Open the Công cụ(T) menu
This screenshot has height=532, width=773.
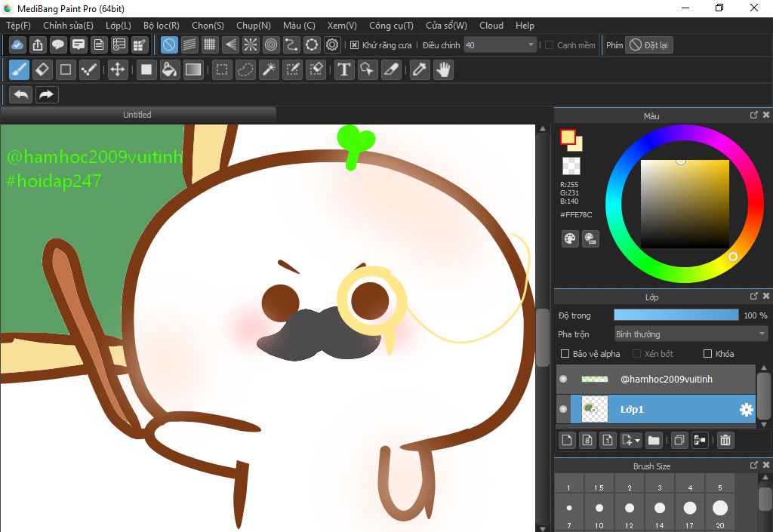point(391,26)
